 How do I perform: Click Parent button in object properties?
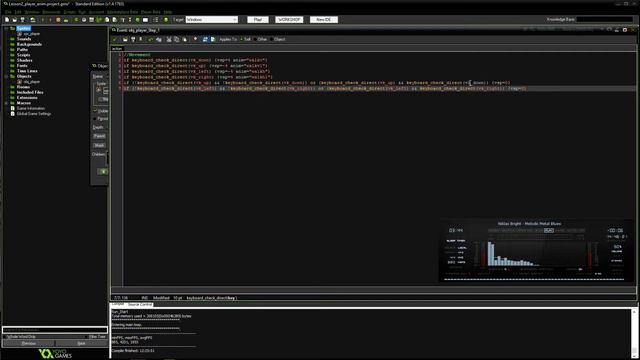pos(99,136)
